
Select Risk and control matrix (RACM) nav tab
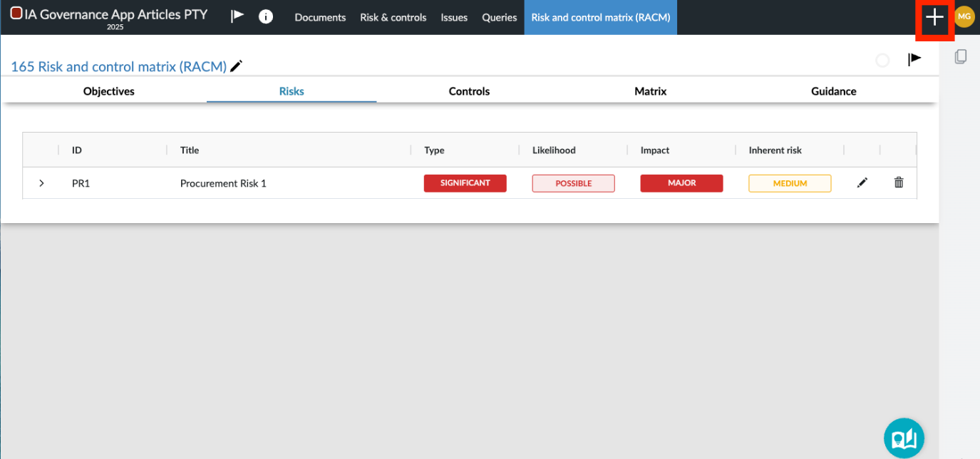(x=601, y=17)
